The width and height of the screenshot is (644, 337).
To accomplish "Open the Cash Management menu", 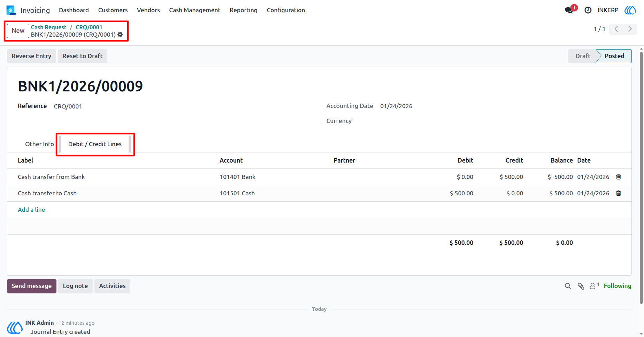I will click(x=195, y=10).
